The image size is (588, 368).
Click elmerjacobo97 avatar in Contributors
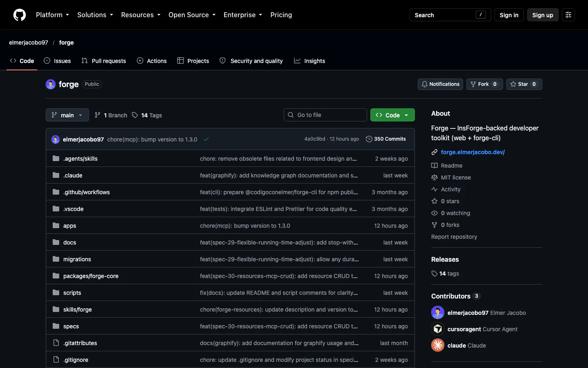[438, 312]
